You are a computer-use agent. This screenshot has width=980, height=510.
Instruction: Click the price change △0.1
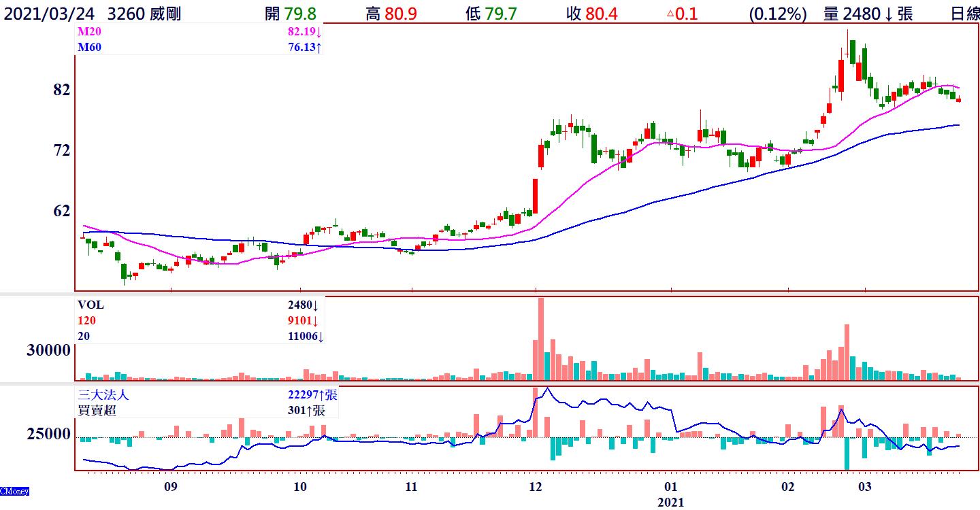[682, 13]
